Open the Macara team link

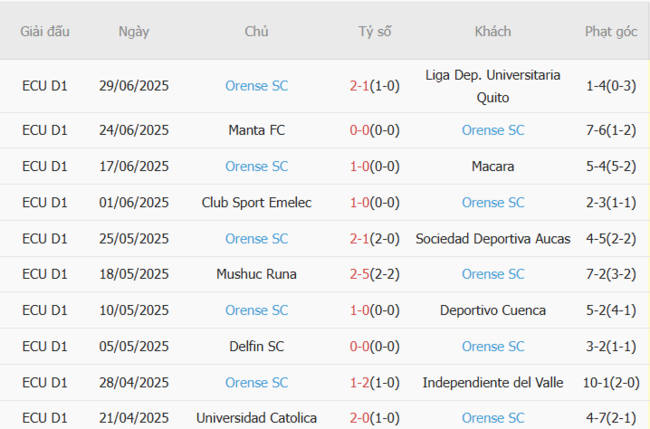pyautogui.click(x=493, y=166)
